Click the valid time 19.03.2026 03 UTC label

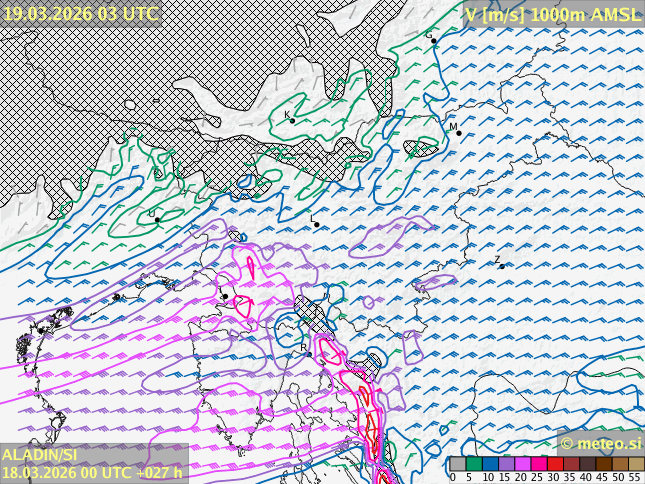click(x=80, y=13)
